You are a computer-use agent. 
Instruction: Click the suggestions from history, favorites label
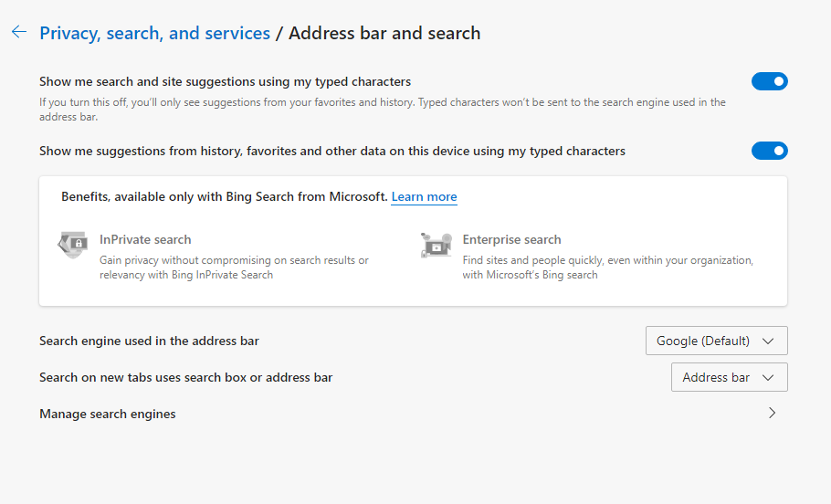332,151
